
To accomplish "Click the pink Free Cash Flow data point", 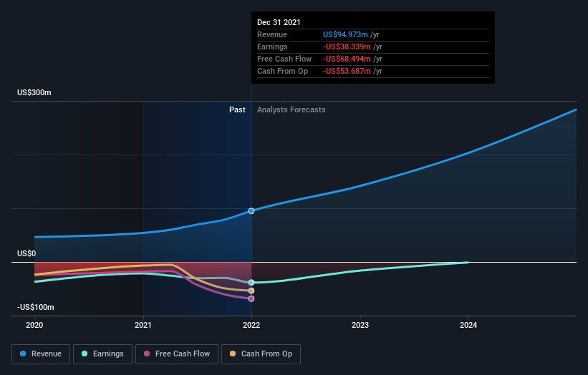I will 251,298.
